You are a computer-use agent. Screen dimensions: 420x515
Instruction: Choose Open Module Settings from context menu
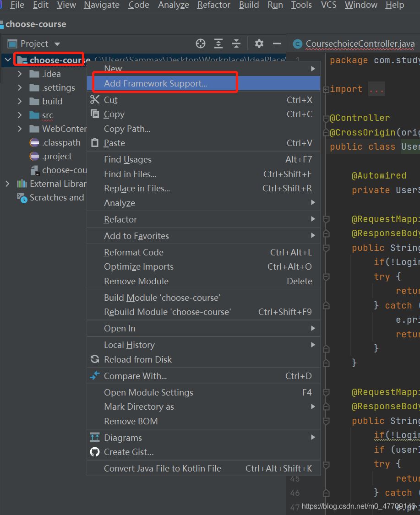tap(148, 392)
